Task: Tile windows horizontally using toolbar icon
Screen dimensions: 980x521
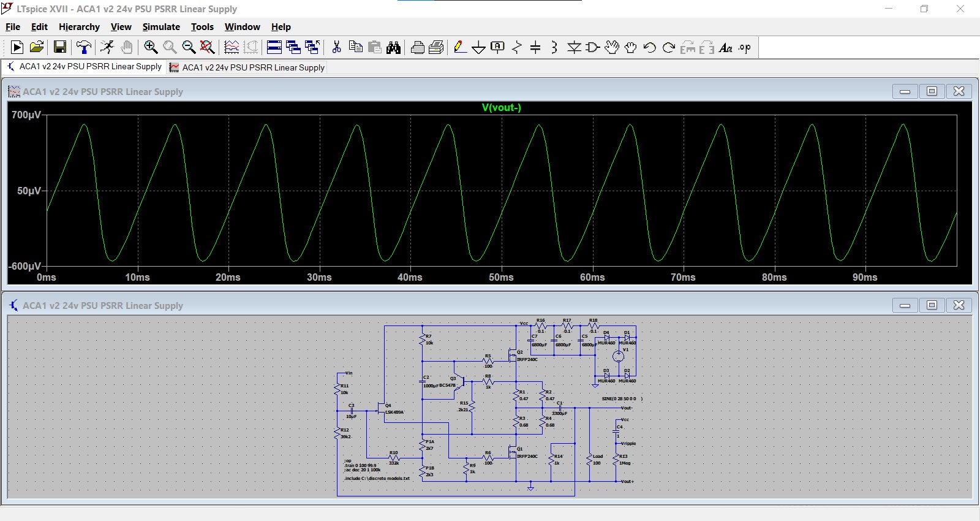Action: point(274,47)
